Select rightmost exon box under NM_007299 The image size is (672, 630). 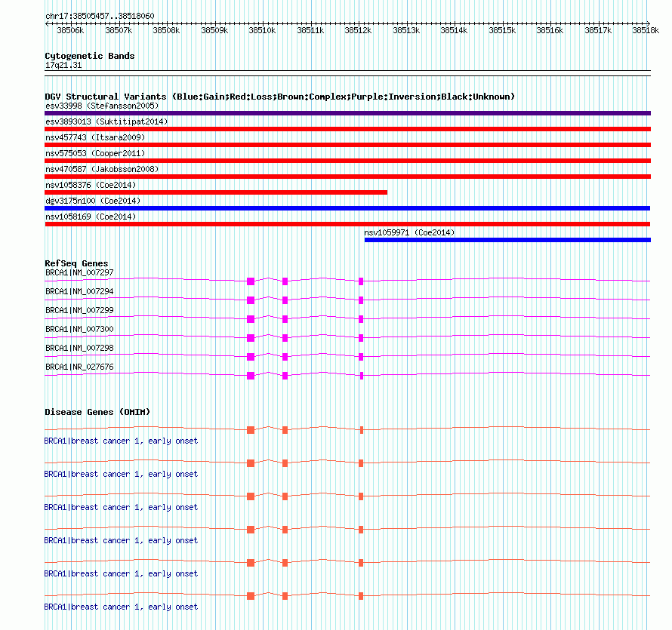(x=361, y=319)
